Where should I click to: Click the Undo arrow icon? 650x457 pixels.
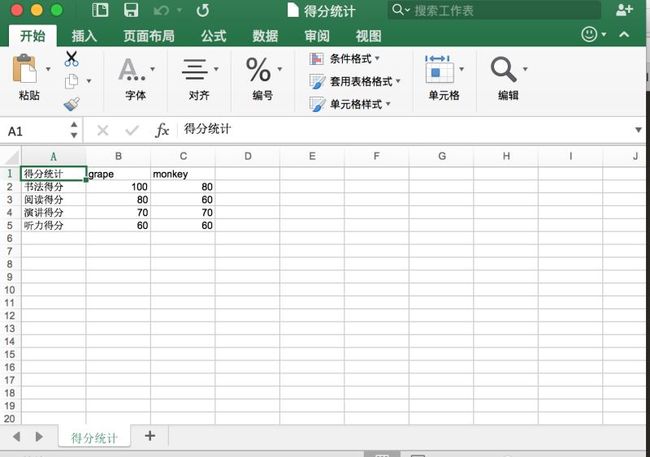(x=161, y=10)
